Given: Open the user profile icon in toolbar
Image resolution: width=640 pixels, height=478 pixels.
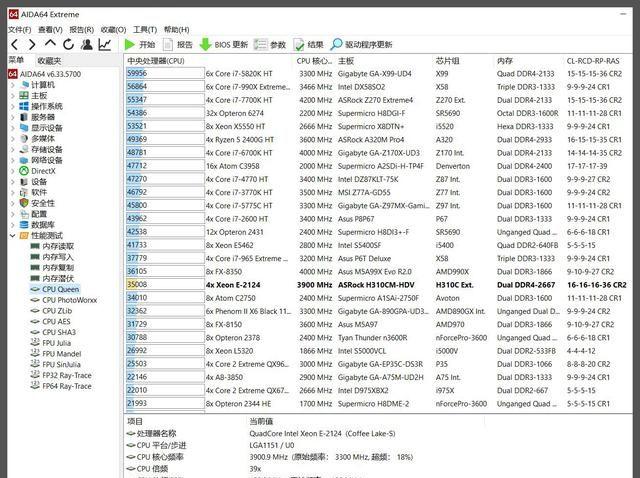Looking at the screenshot, I should (x=87, y=44).
